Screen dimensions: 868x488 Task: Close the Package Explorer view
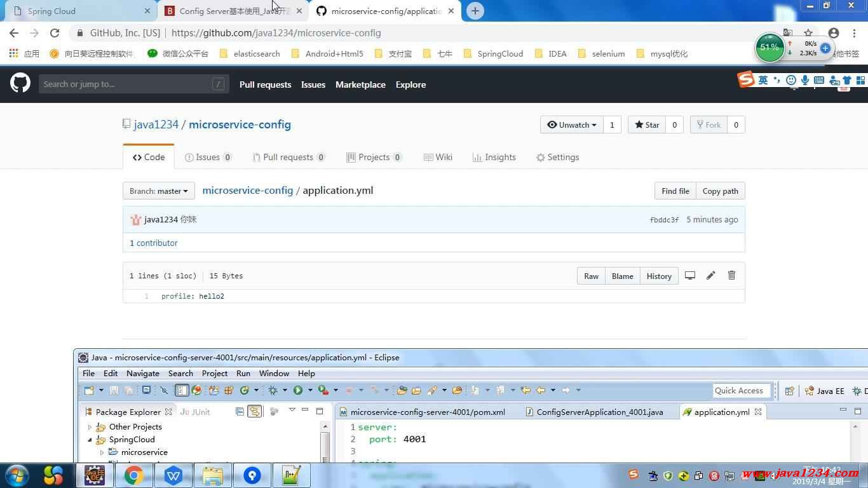pos(168,412)
